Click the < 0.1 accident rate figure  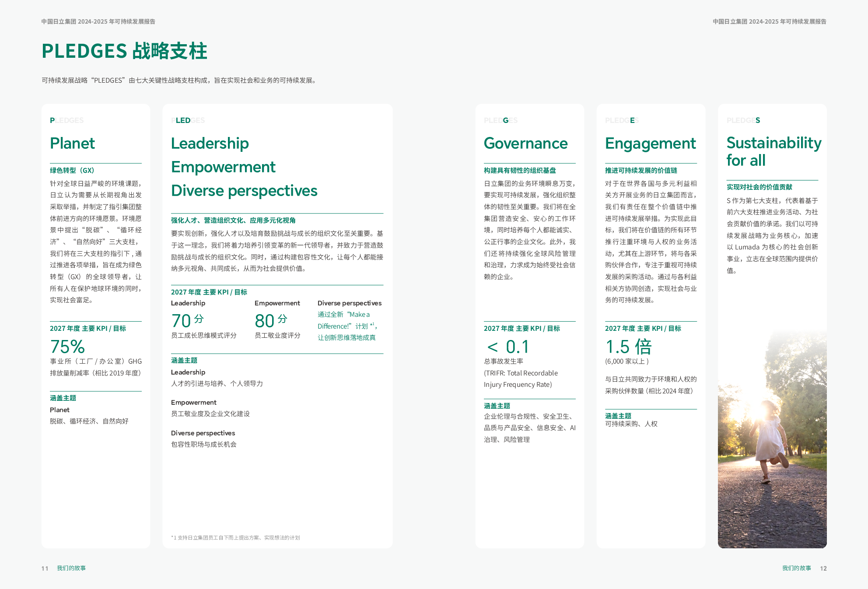coord(508,347)
